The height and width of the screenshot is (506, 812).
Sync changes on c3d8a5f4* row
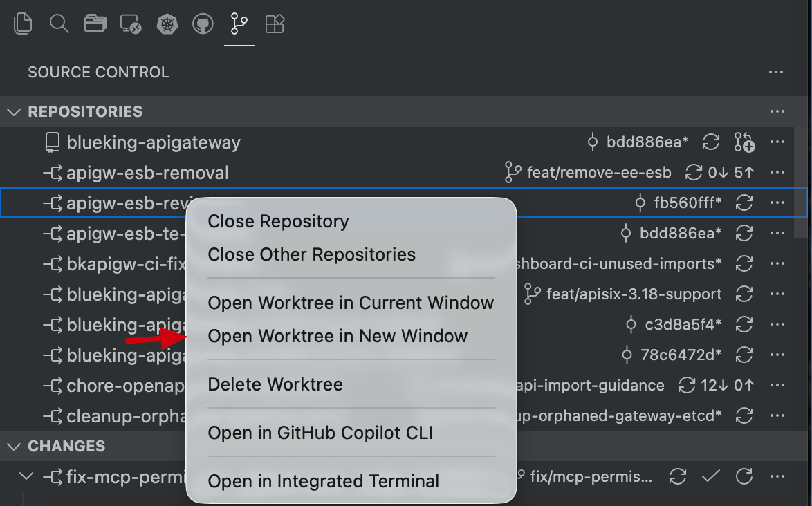coord(744,324)
